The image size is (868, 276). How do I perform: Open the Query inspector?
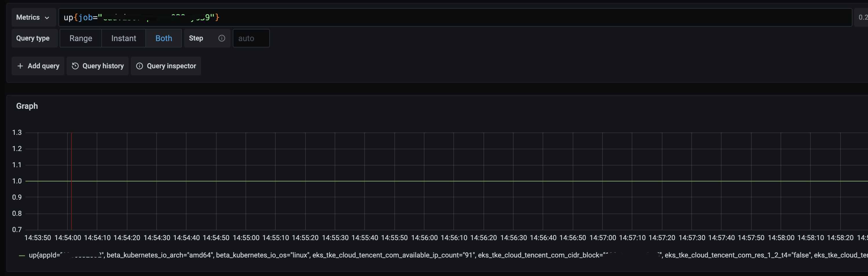(166, 66)
